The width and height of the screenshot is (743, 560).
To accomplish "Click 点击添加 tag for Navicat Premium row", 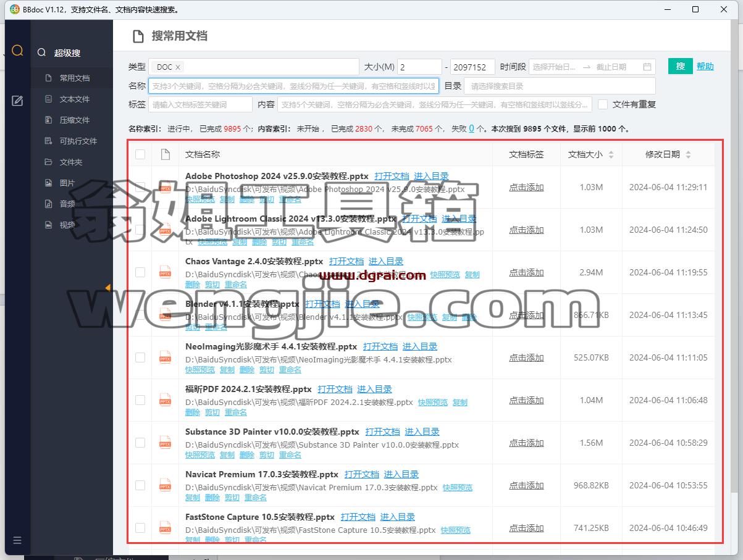I will (x=526, y=485).
